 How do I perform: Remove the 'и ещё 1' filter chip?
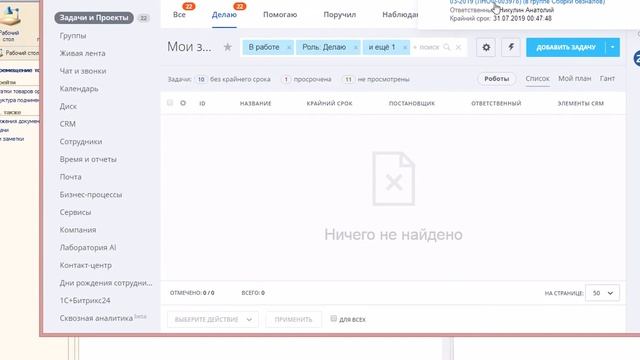pos(404,48)
